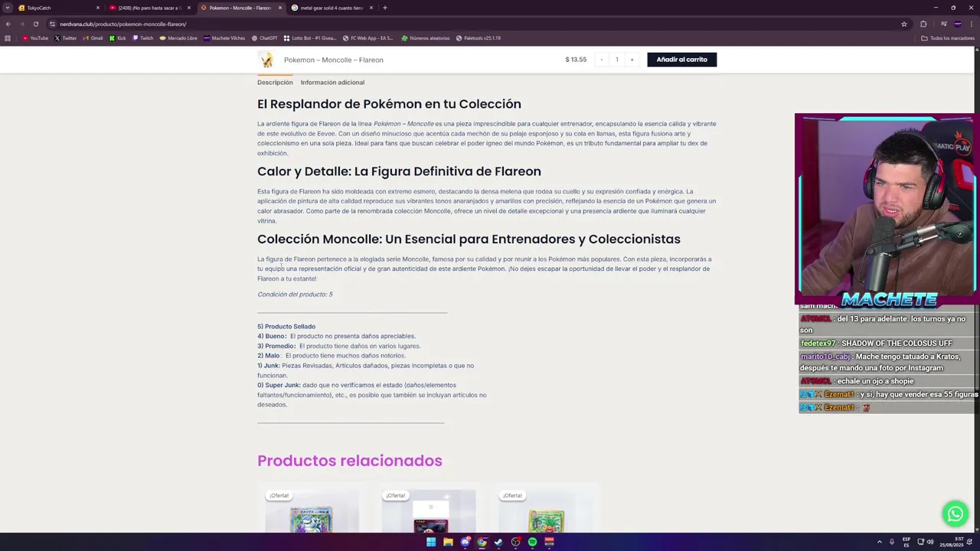980x551 pixels.
Task: Click the Condición del producto: 5 text
Action: [295, 295]
